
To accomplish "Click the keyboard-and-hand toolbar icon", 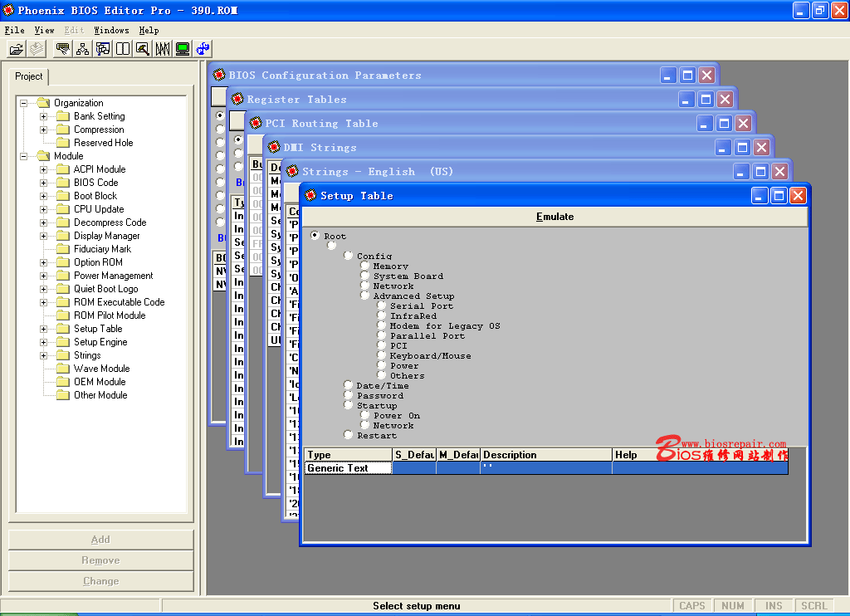I will [x=63, y=49].
